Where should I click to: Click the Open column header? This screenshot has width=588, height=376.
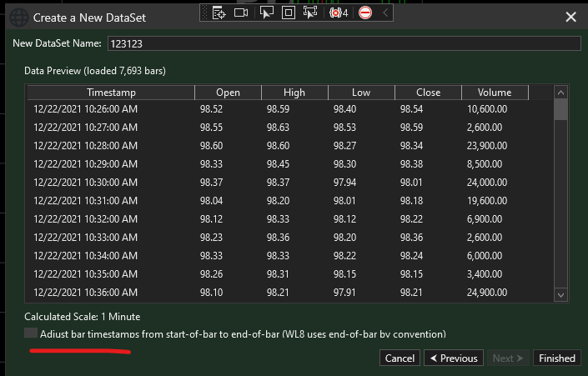228,93
